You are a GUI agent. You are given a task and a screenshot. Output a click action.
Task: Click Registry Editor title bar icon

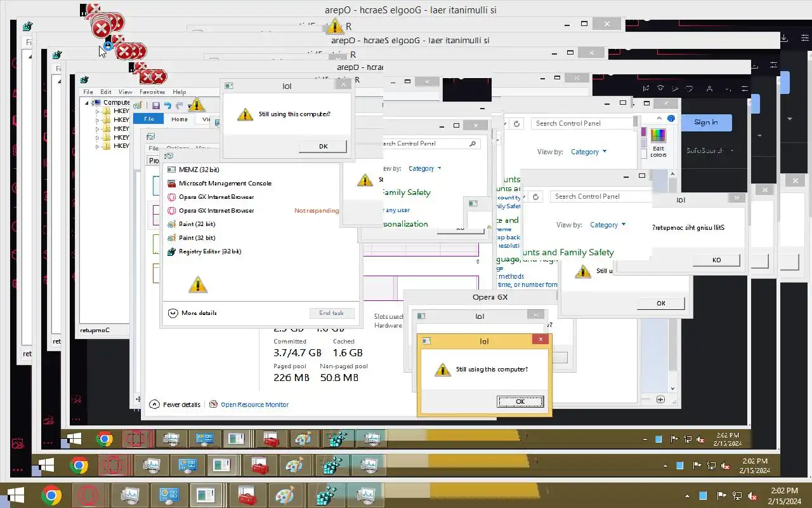click(x=84, y=79)
